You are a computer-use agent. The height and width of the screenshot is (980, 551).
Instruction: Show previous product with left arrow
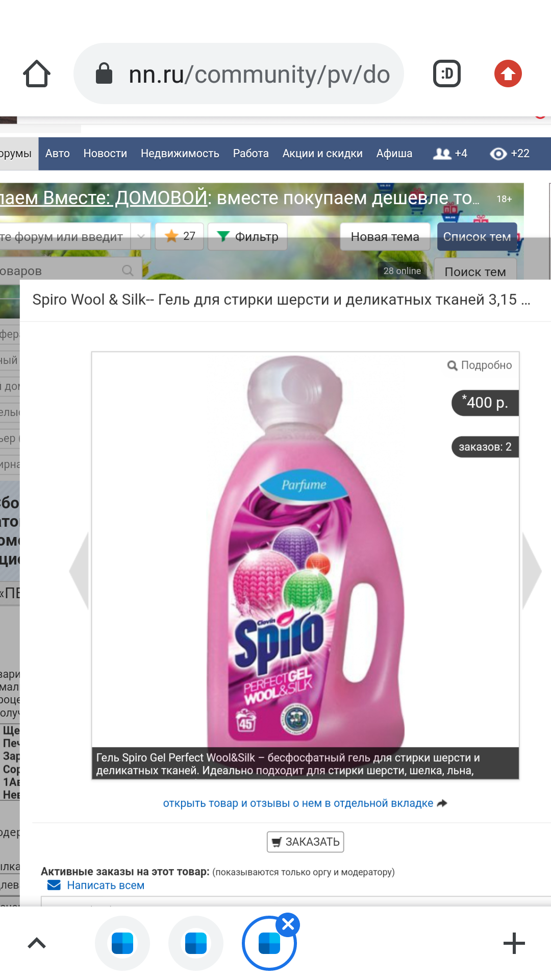[x=79, y=571]
